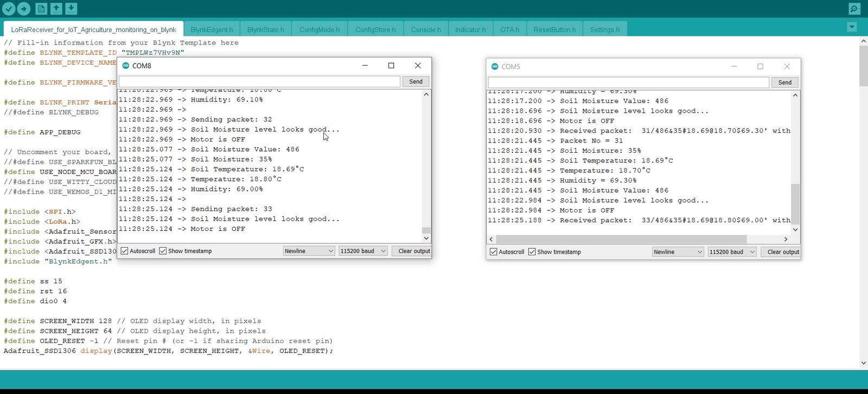868x394 pixels.
Task: Click the Upload arrow icon
Action: point(24,9)
